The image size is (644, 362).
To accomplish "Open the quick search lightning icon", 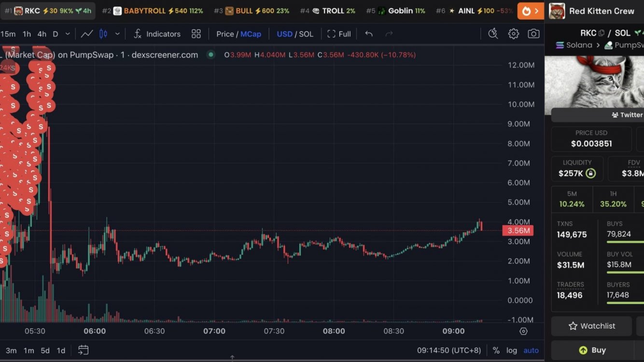I will point(493,33).
